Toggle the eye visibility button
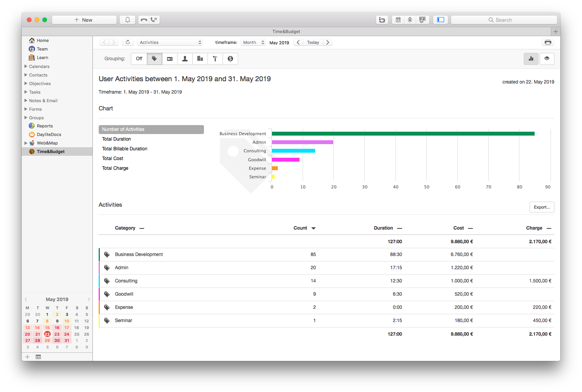This screenshot has height=392, width=582. click(x=547, y=59)
